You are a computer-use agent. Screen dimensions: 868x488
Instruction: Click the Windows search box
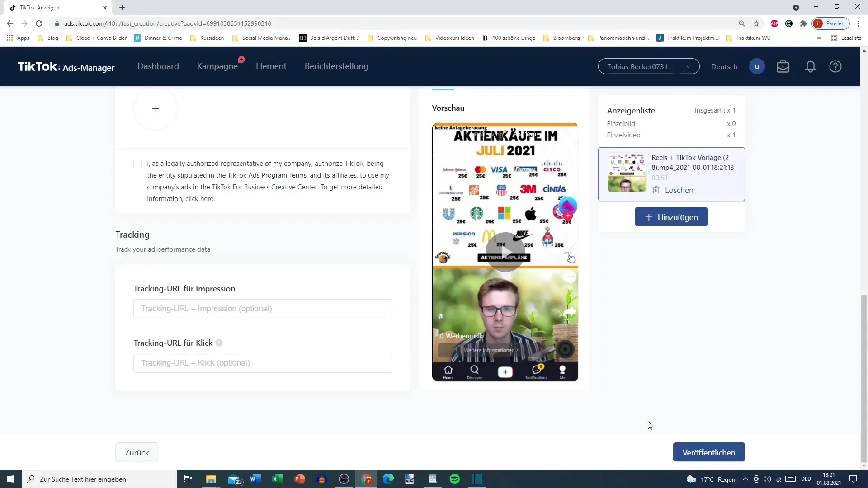[x=99, y=479]
